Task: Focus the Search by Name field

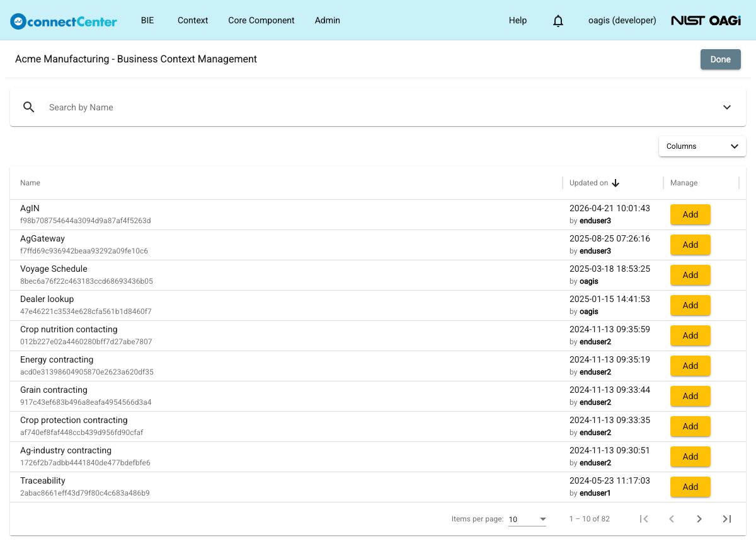Action: coord(378,107)
